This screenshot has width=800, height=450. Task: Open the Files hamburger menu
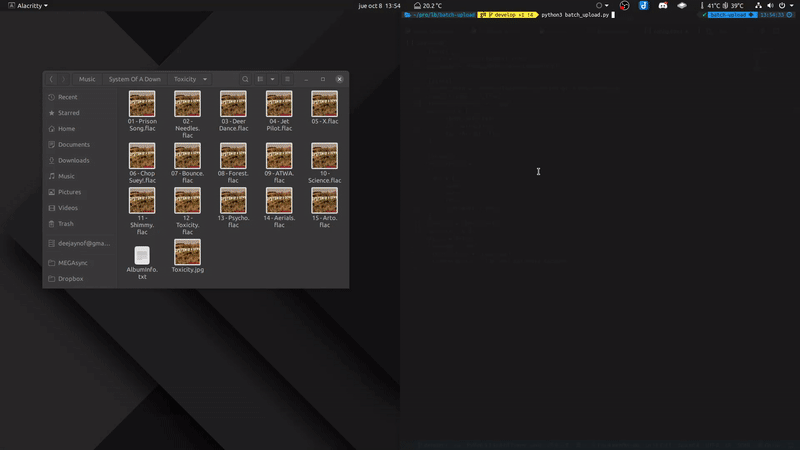[x=287, y=79]
